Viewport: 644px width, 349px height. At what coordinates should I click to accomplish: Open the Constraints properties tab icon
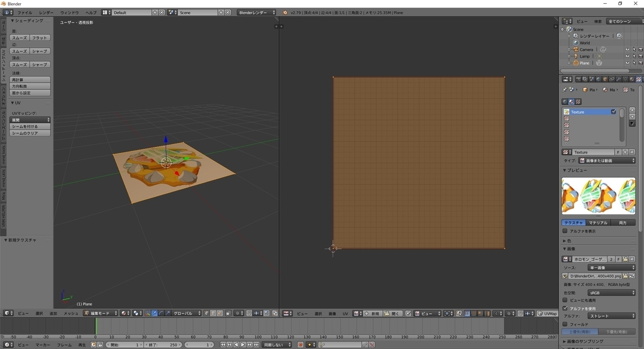612,79
